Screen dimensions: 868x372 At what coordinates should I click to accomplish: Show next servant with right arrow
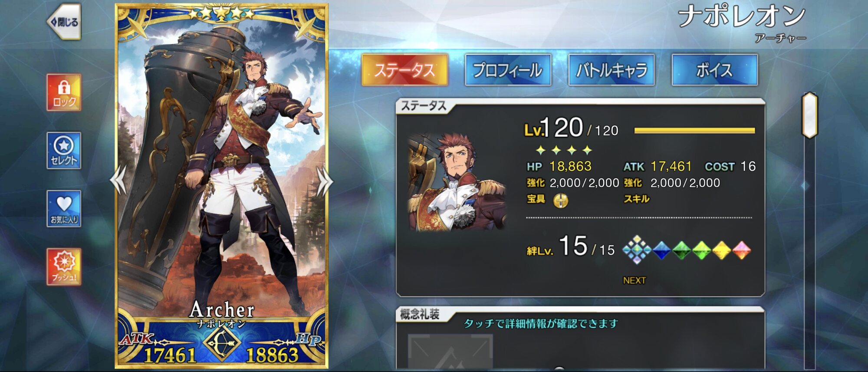[x=325, y=181]
